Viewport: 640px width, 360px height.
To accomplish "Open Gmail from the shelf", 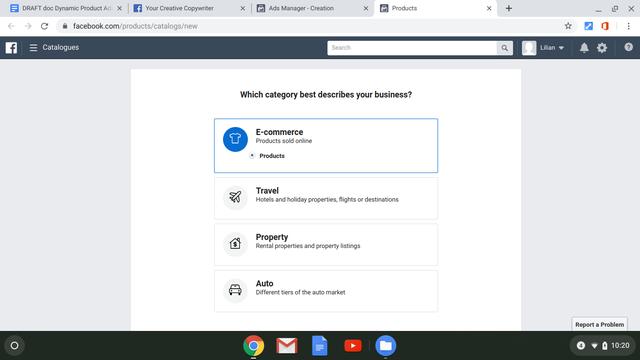I will [x=287, y=346].
